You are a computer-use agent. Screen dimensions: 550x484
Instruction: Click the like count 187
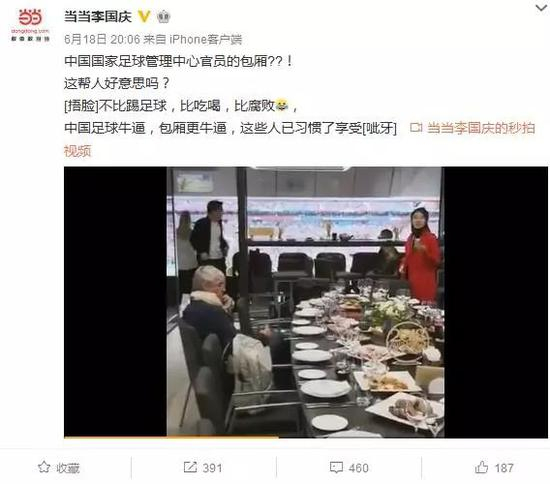pos(504,468)
